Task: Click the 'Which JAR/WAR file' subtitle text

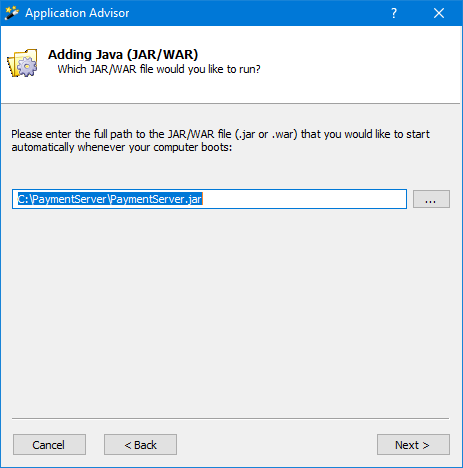Action: point(159,69)
